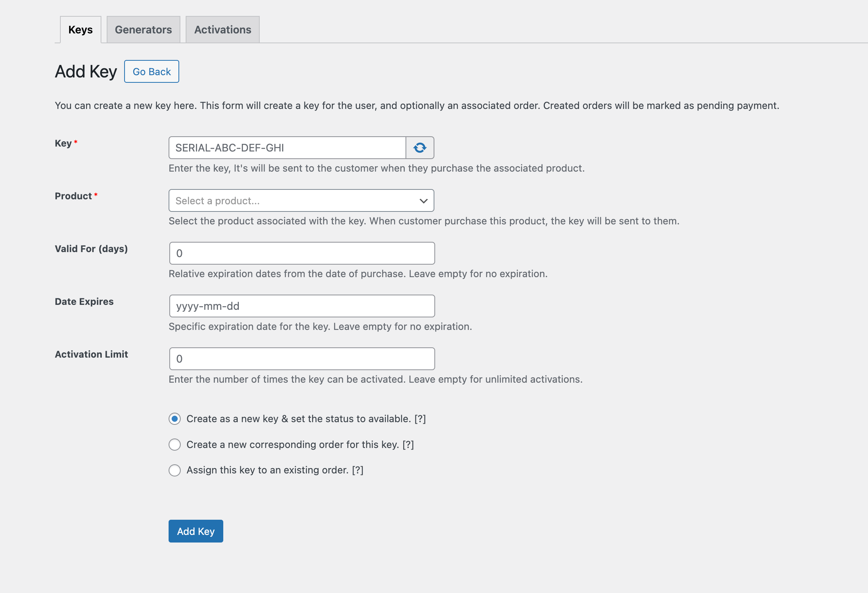868x593 pixels.
Task: Focus the Activation Limit input field
Action: (x=302, y=359)
